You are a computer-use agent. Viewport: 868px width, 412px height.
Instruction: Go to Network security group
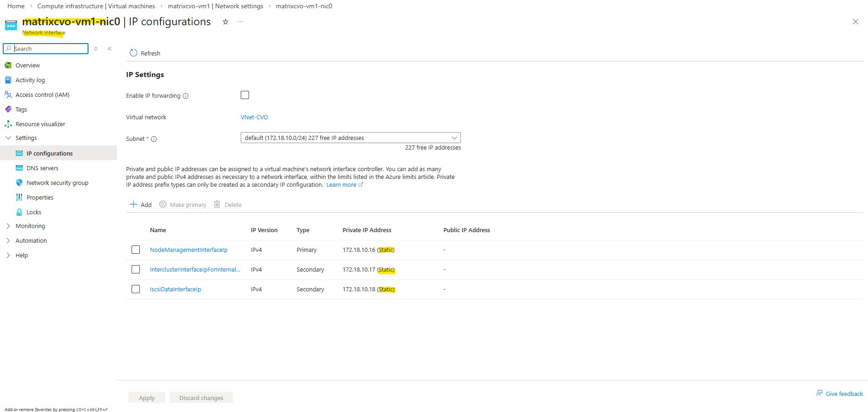[x=57, y=183]
